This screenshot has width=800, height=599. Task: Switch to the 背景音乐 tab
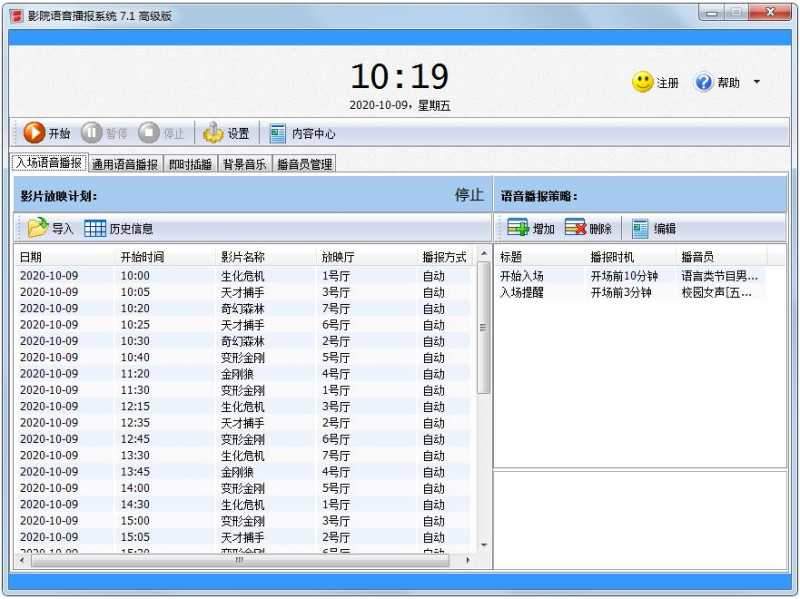click(x=244, y=163)
